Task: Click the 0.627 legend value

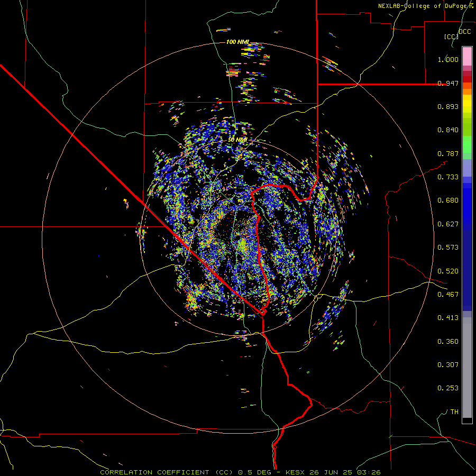Action: 448,224
